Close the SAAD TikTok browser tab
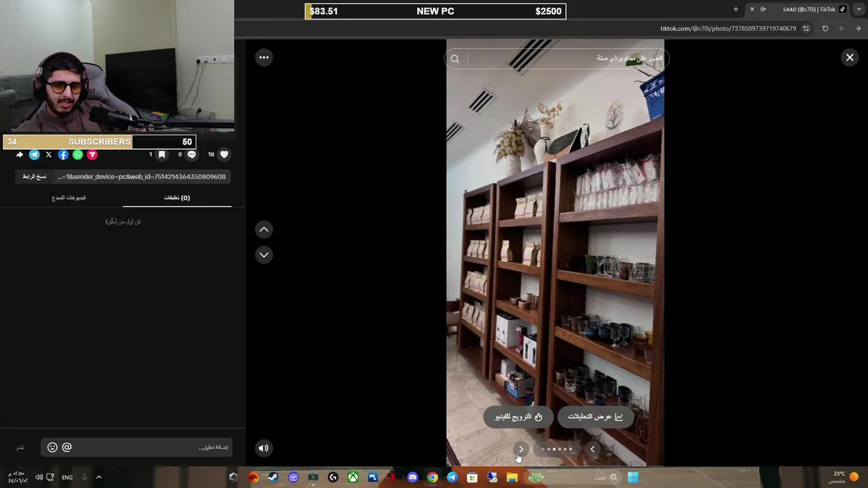868x488 pixels. 752,9
